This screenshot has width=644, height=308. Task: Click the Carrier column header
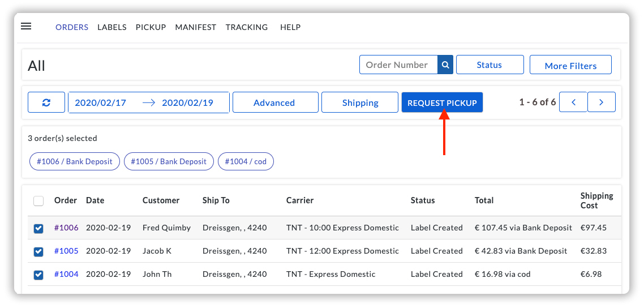click(x=300, y=200)
